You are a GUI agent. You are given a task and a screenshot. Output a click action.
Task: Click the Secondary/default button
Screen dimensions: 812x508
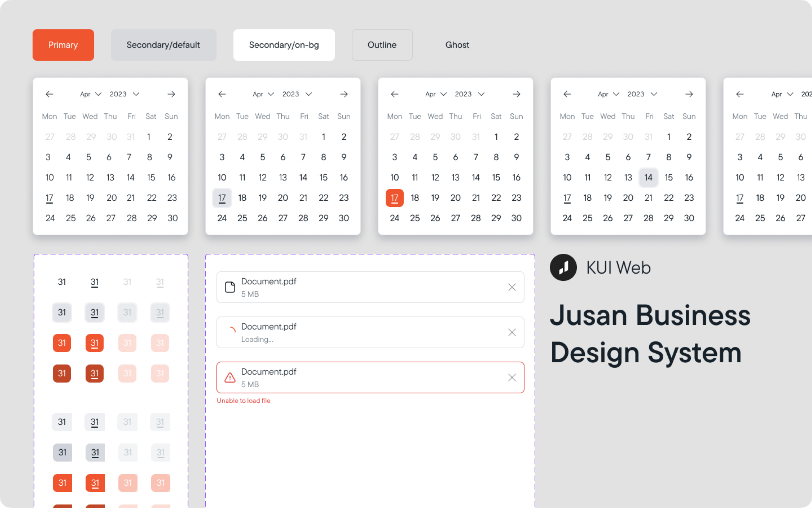(x=164, y=45)
